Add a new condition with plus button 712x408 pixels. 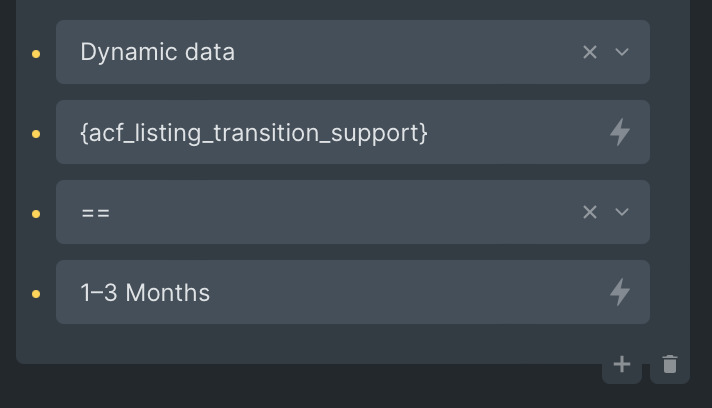[622, 365]
